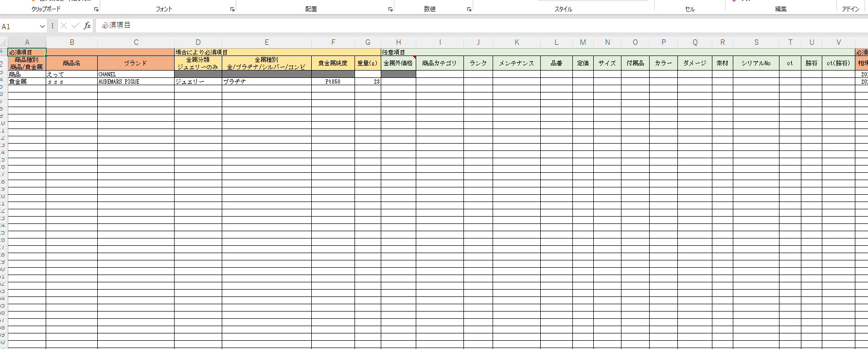Viewport: 868px width, 349px height.
Task: Click inside the Name Box showing A1
Action: coord(19,26)
